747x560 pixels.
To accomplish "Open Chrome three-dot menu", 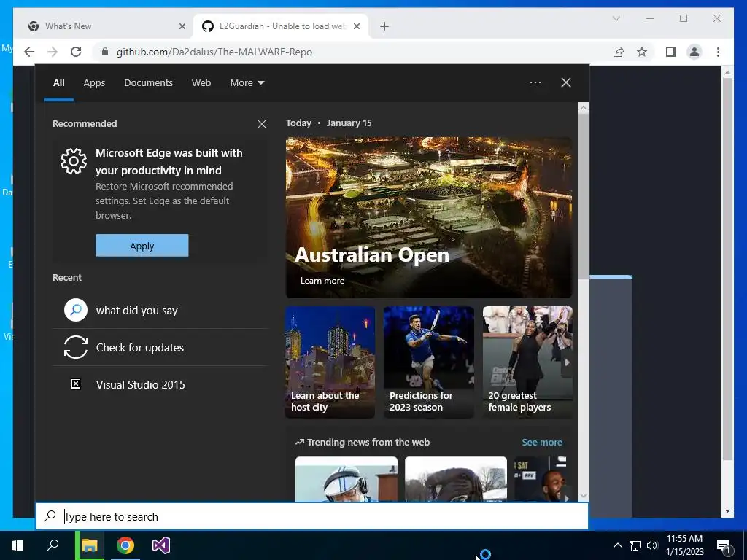I will coord(718,52).
